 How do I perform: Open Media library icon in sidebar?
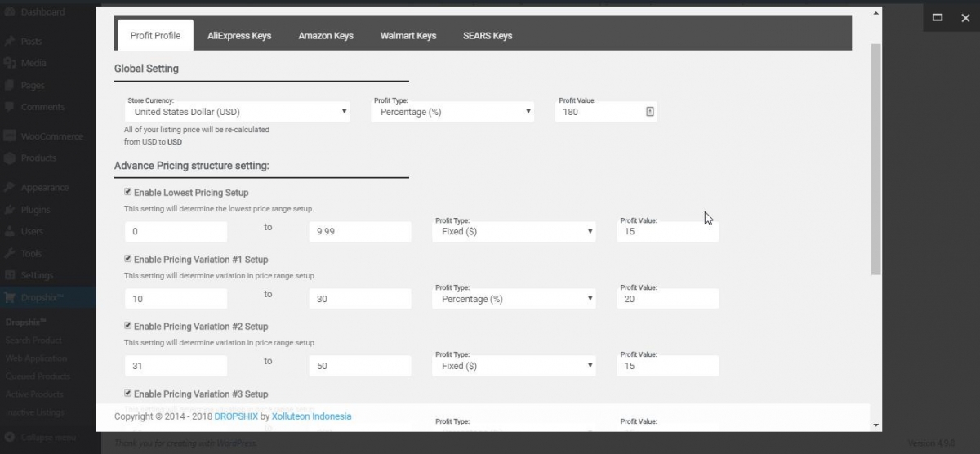coord(10,63)
